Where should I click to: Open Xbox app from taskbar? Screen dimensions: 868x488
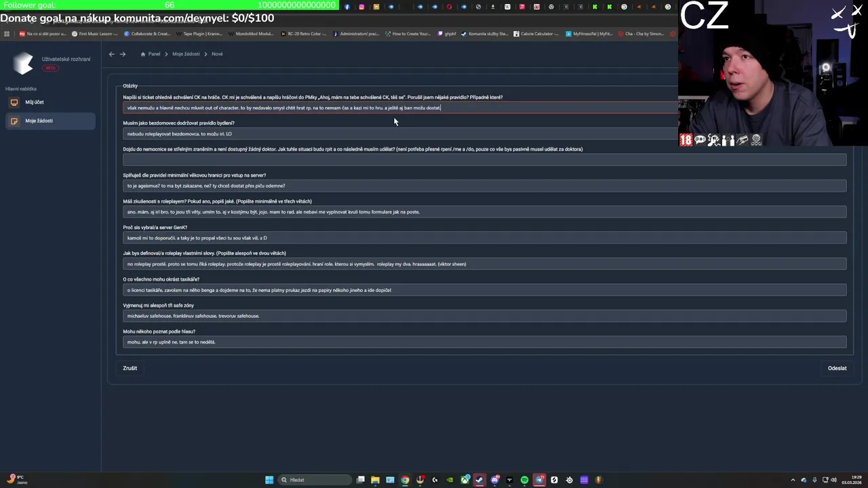tap(465, 480)
